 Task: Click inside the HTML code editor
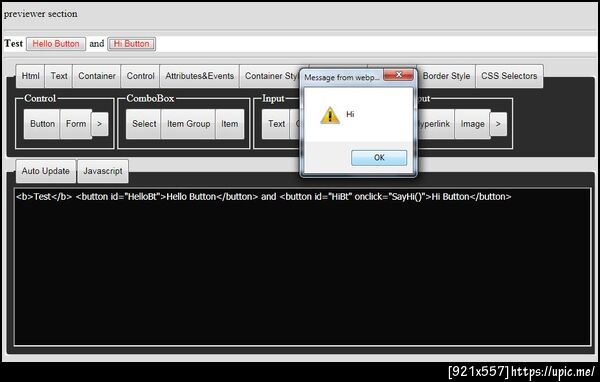(x=302, y=267)
